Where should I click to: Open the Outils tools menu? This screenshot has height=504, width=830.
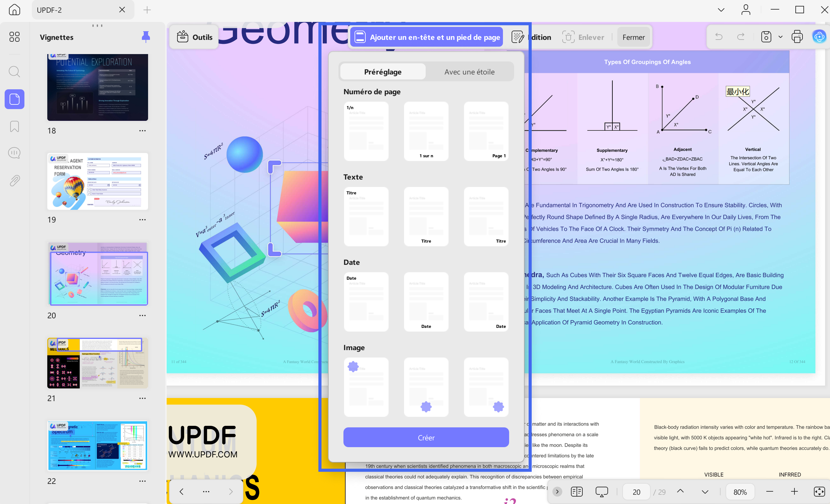coord(194,37)
